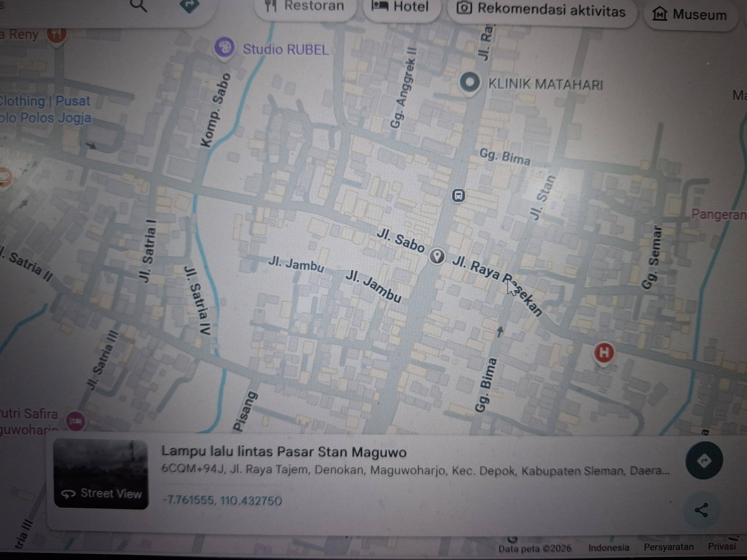Image resolution: width=747 pixels, height=560 pixels.
Task: Click the KLINIK MATAHARI location marker
Action: coord(470,82)
